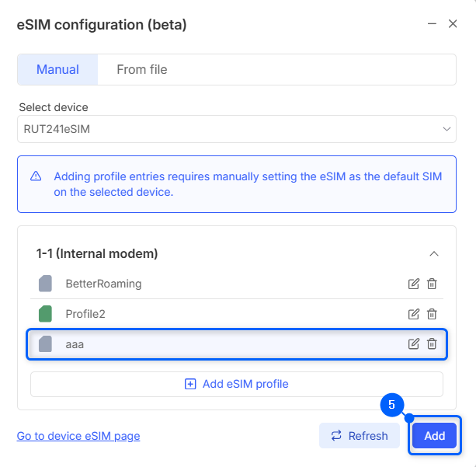Click the green Profile2 SIM icon
Image resolution: width=476 pixels, height=467 pixels.
click(46, 314)
